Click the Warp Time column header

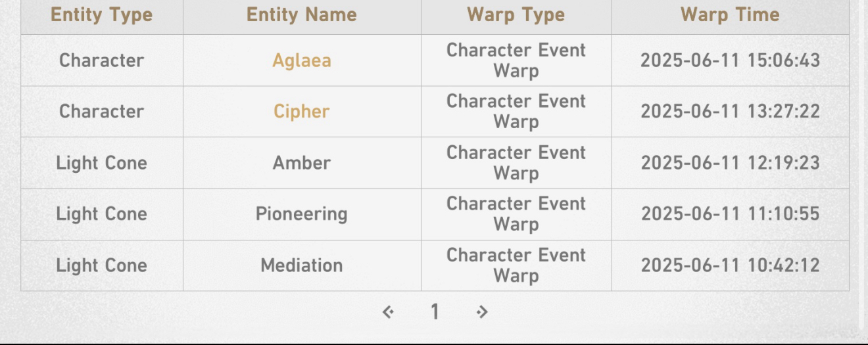click(731, 15)
